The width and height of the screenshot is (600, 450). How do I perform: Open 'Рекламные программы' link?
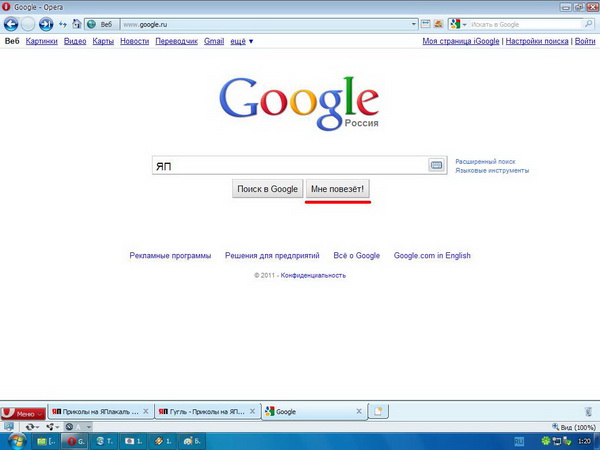click(170, 256)
